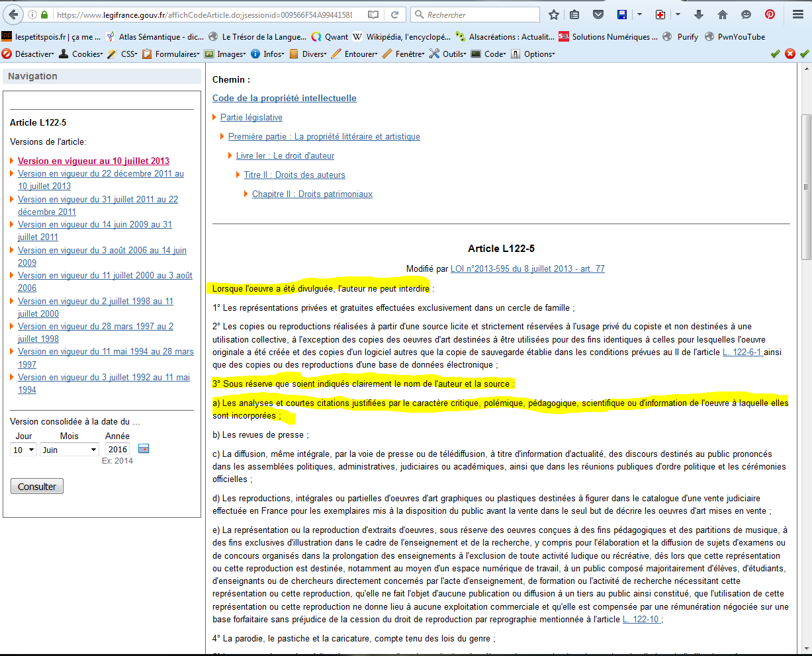Expand the Mois month dropdown

click(69, 450)
